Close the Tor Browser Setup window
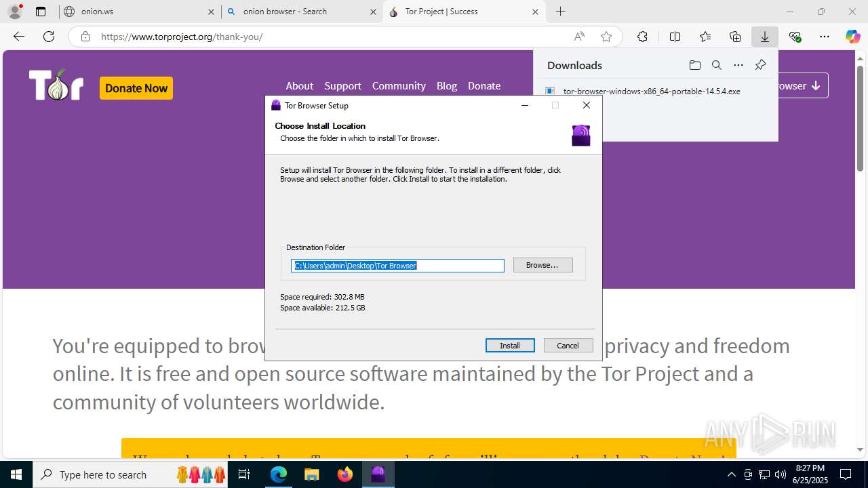 pos(587,105)
